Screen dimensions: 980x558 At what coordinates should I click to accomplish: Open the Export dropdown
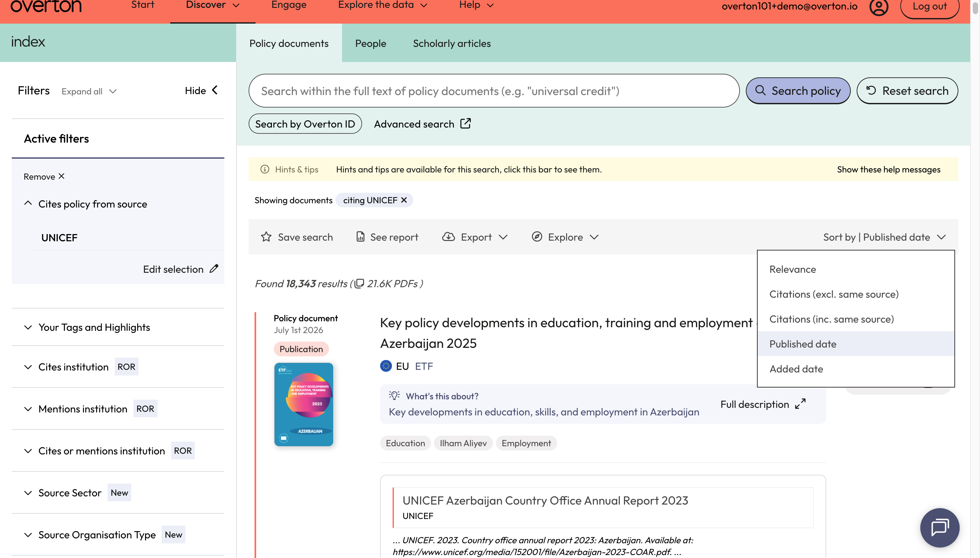click(475, 237)
